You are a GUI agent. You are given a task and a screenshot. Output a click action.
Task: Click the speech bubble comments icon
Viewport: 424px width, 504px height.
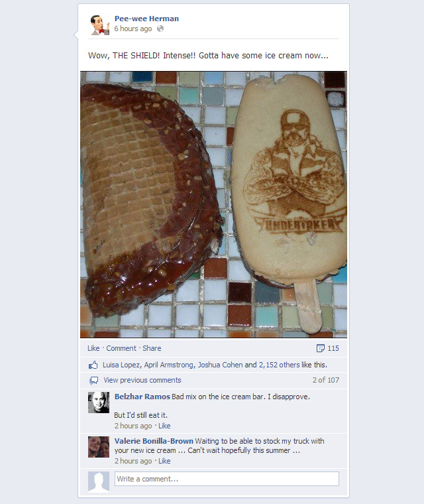click(94, 381)
